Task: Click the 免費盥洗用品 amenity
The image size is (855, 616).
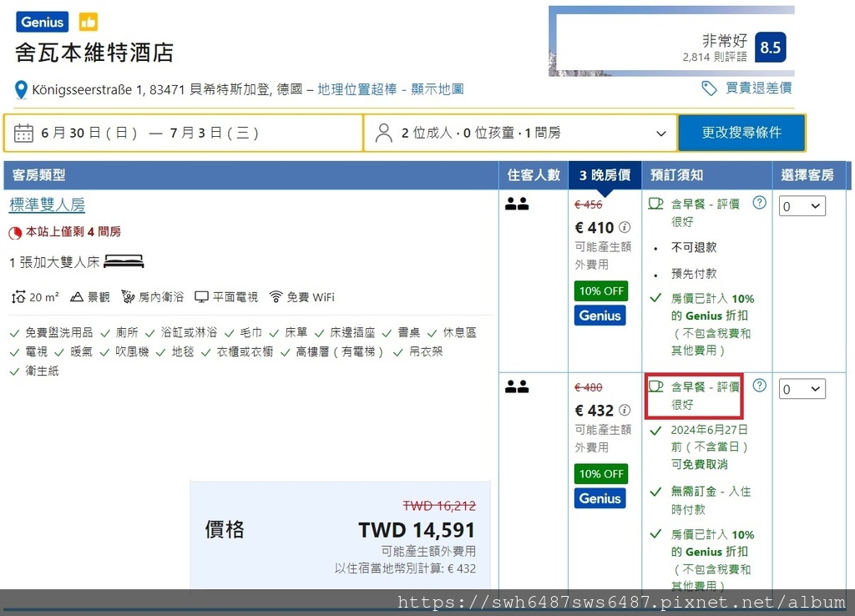Action: click(x=59, y=332)
